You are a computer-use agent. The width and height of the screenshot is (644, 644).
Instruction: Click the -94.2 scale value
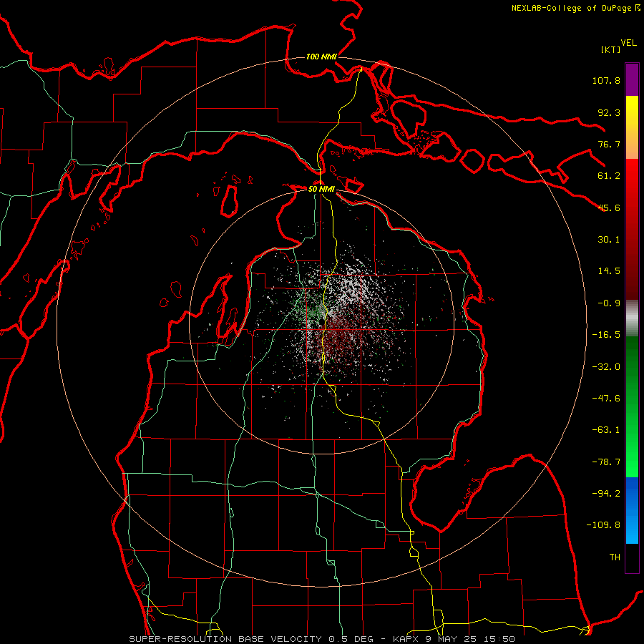point(606,494)
